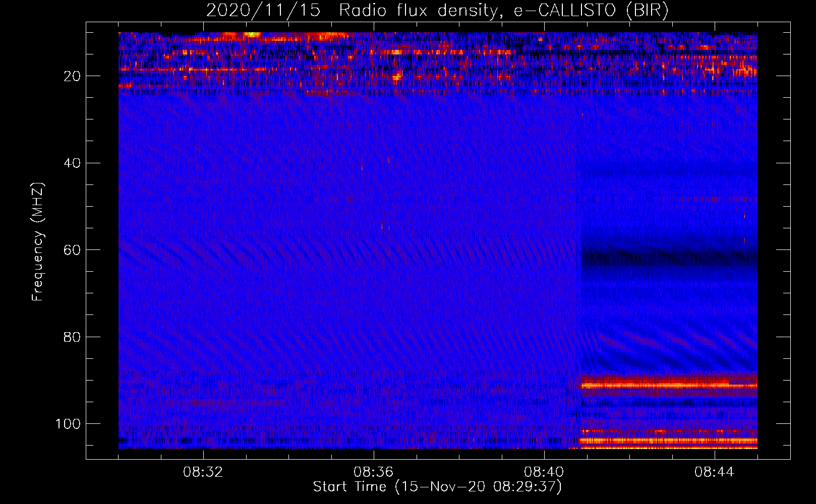
Task: Click the 80 MHz frequency tick label
Action: 73,337
